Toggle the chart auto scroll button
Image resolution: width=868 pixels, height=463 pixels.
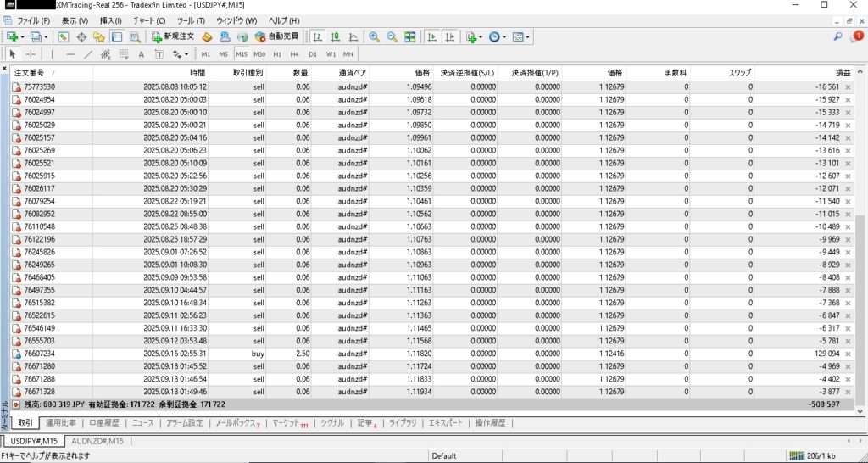click(431, 37)
